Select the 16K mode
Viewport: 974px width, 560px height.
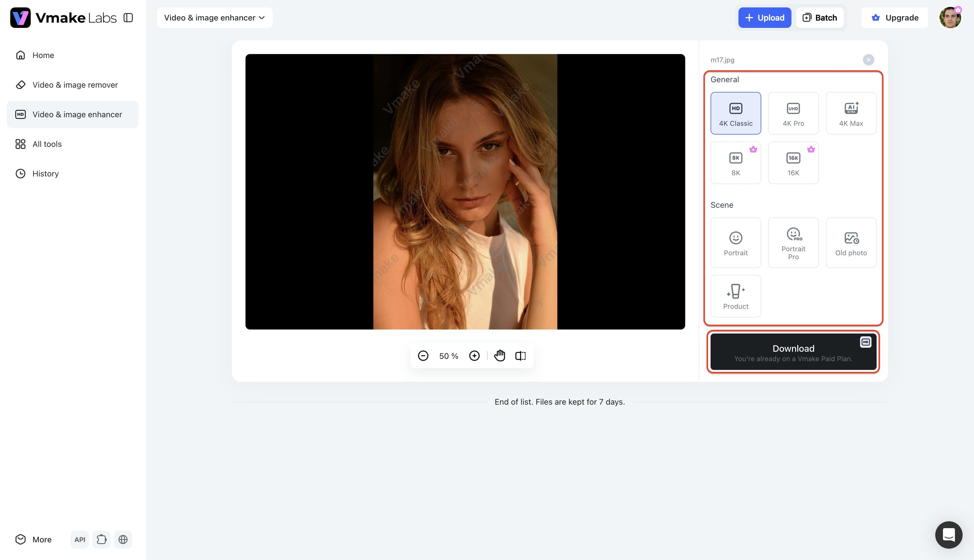(x=793, y=163)
